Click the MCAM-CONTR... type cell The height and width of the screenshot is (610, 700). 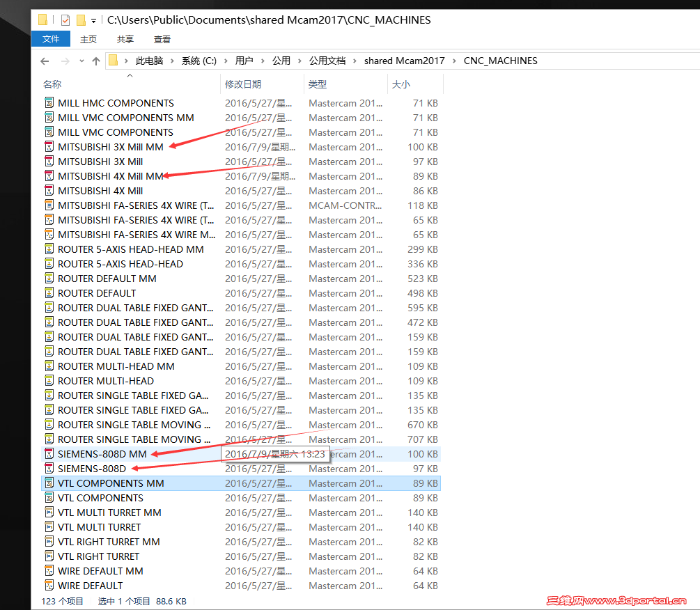click(x=345, y=205)
